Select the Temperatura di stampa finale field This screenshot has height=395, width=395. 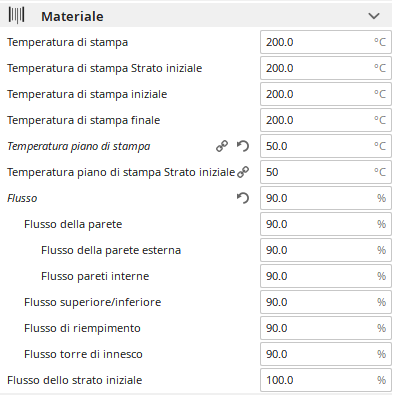click(x=326, y=120)
